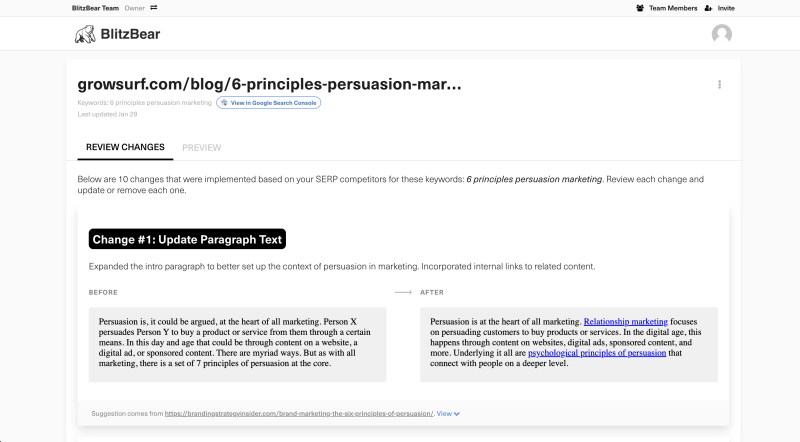Click the Invite person-plus icon

(708, 8)
